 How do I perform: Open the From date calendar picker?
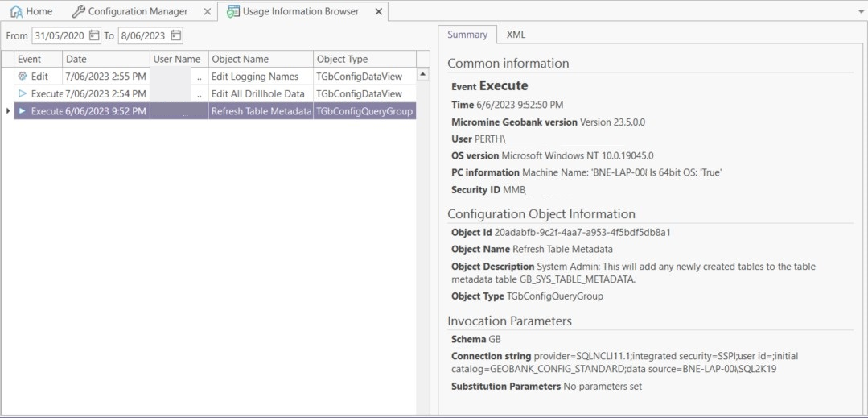coord(95,35)
